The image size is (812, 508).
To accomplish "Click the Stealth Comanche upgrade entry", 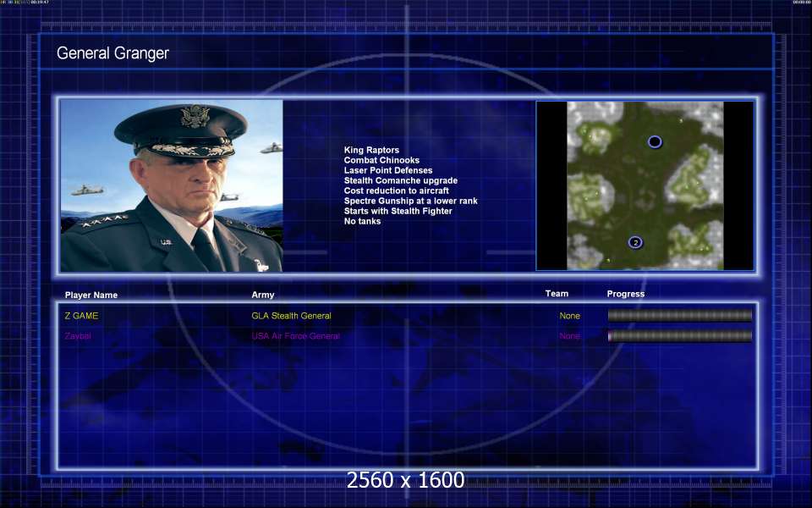I will (400, 181).
